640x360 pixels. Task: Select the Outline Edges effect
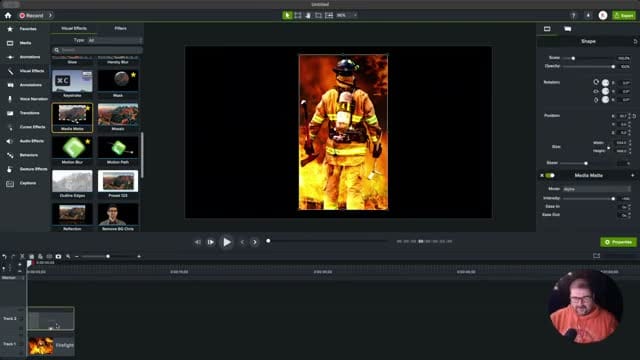(72, 181)
